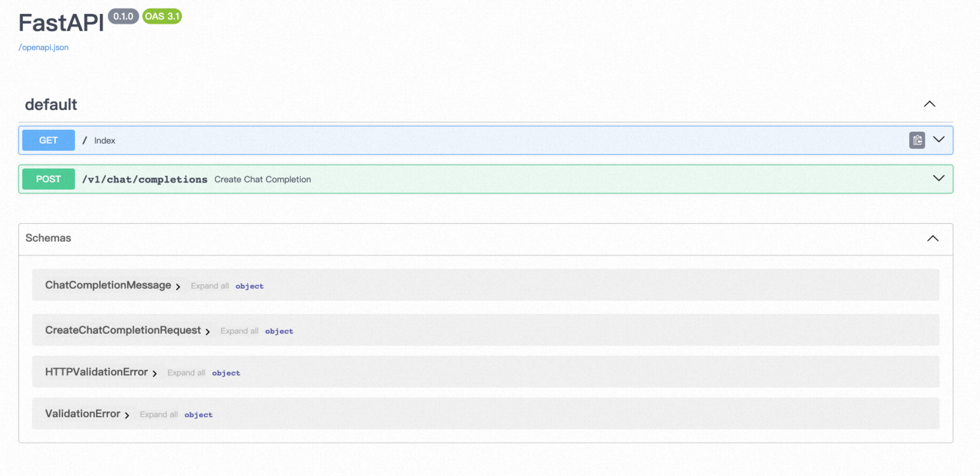The height and width of the screenshot is (476, 980).
Task: Expand POST chat completions endpoint chevron
Action: pos(939,178)
